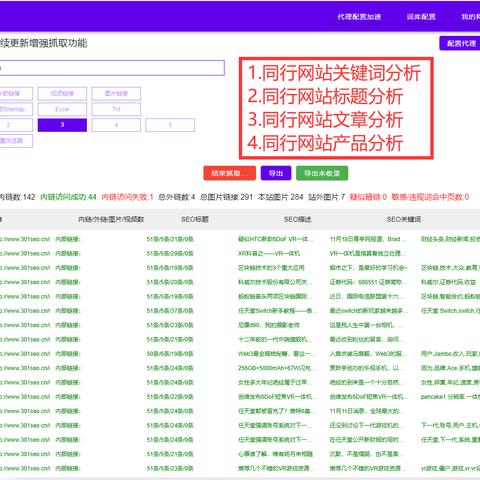Click the 疑似暗链:0 statistic
This screenshot has height=480, width=480.
tap(368, 197)
